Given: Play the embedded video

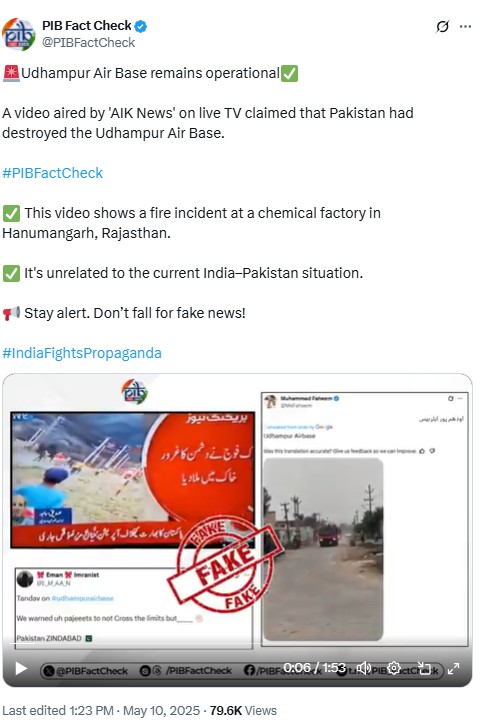Looking at the screenshot, I should (x=21, y=669).
